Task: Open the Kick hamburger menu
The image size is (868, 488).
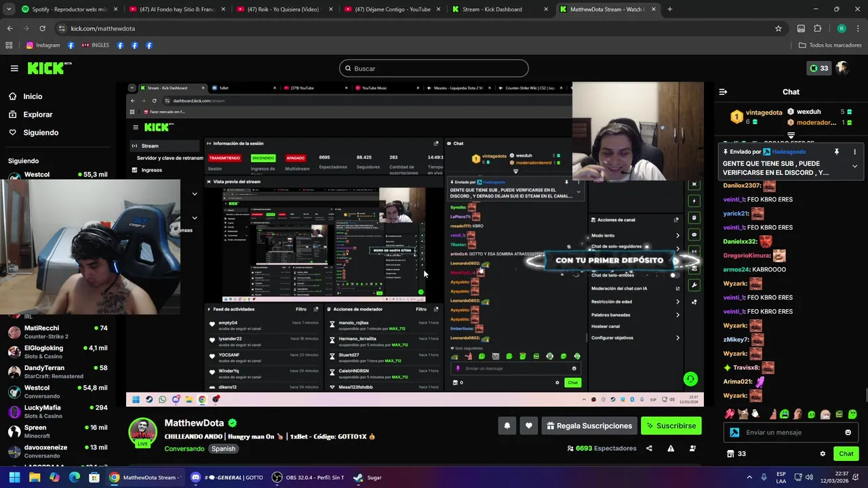Action: coord(14,68)
